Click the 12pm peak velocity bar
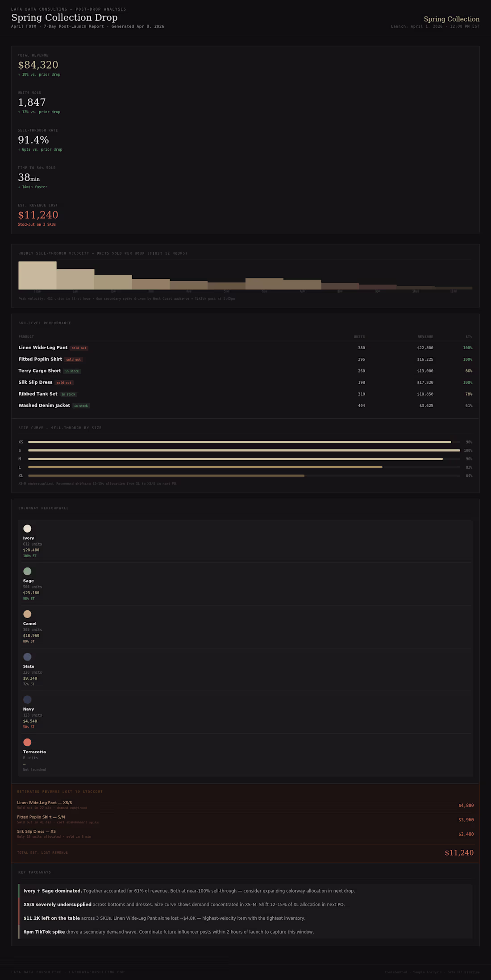The image size is (491, 980). click(x=37, y=275)
